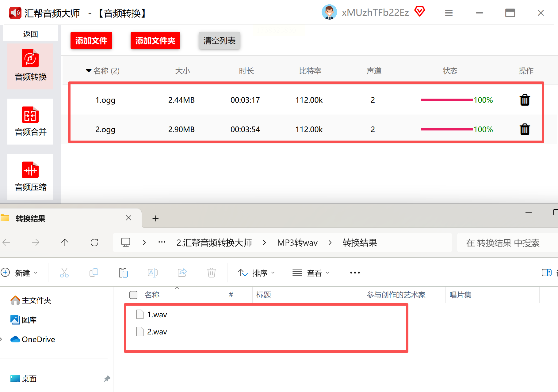Collapse the 名称 (2) list arrow
The image size is (558, 392).
89,71
